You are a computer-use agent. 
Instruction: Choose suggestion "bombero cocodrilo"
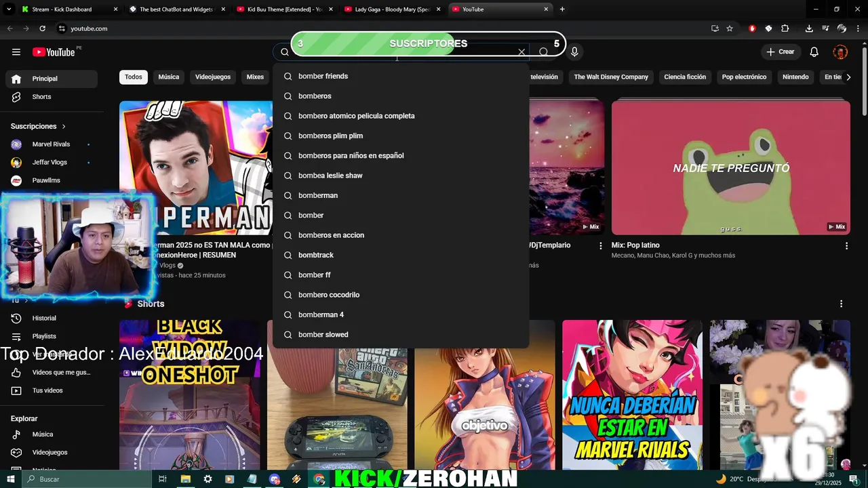coord(401,295)
